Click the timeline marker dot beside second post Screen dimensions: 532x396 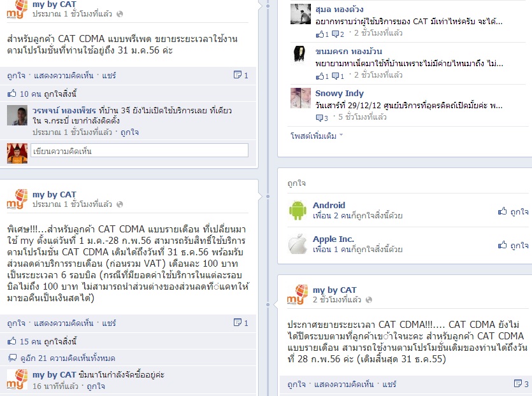(268, 196)
